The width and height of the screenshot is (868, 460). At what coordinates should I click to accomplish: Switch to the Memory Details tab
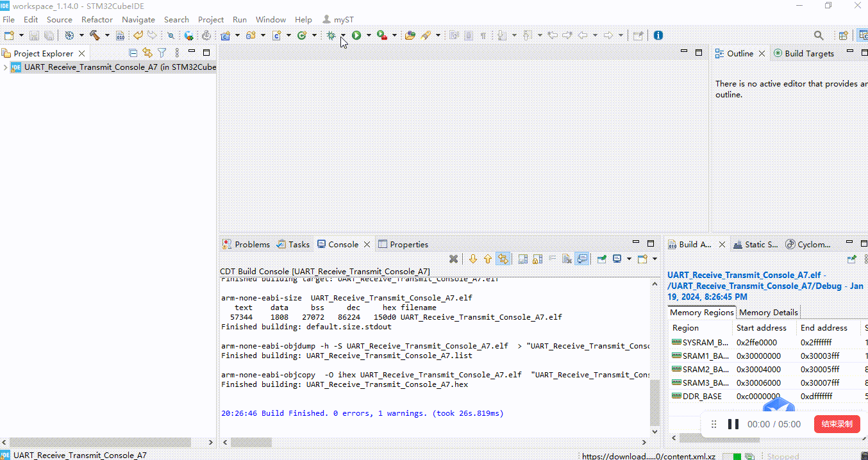click(768, 312)
